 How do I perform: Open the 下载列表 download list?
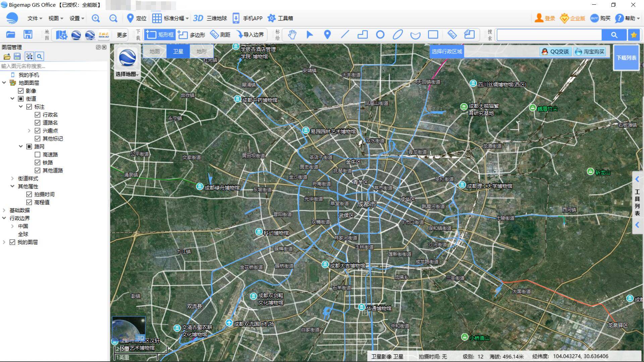[x=626, y=58]
